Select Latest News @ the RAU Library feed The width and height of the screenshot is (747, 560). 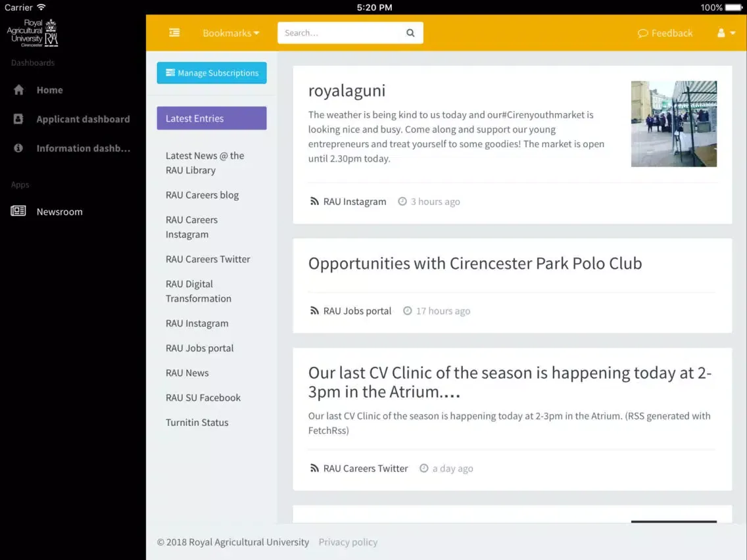(x=205, y=163)
